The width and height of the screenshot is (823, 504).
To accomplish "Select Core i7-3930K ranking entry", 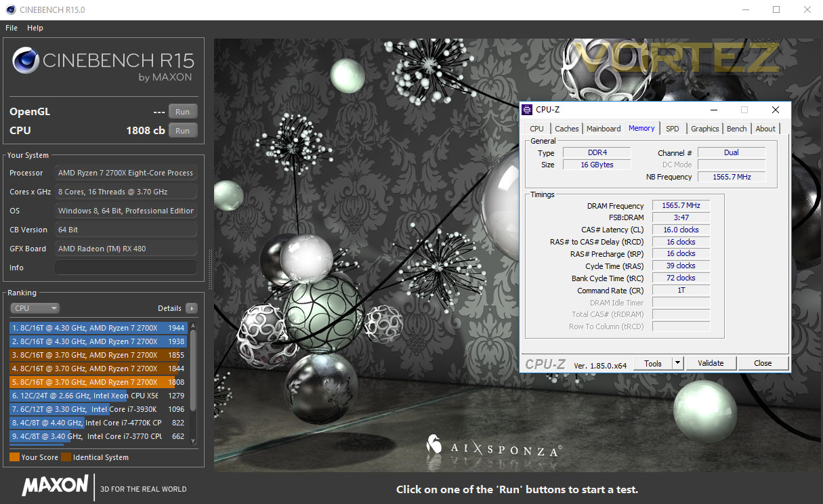I will tap(99, 409).
